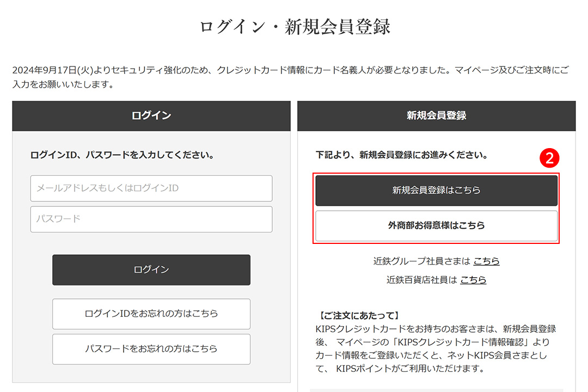Click the 【ご注文にあたって】 heading
Screen dimensions: 588x392
(x=359, y=315)
